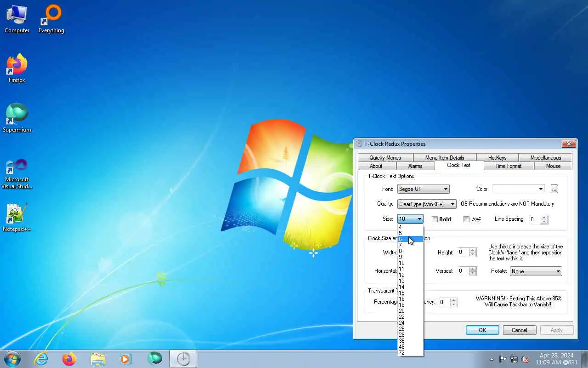Decrease the Line Spacing spinner
This screenshot has width=588, height=368.
(544, 222)
